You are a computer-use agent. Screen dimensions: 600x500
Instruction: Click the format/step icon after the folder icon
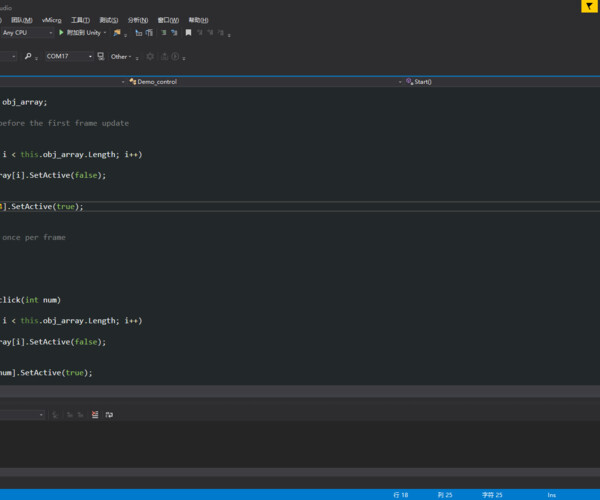pyautogui.click(x=139, y=33)
